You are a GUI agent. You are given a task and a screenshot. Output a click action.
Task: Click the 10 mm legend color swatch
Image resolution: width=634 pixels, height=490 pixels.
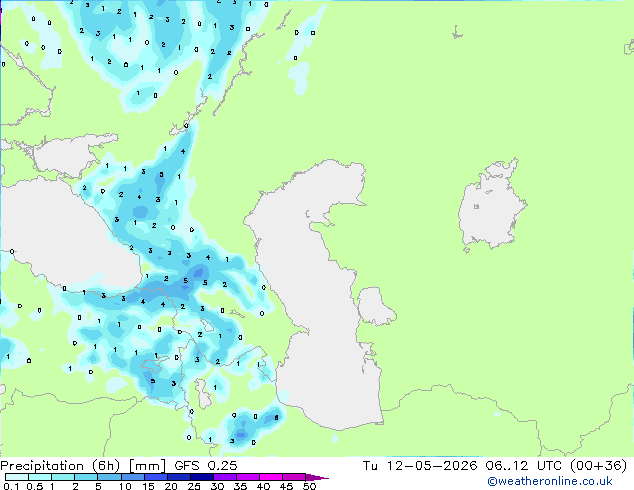pos(133,477)
